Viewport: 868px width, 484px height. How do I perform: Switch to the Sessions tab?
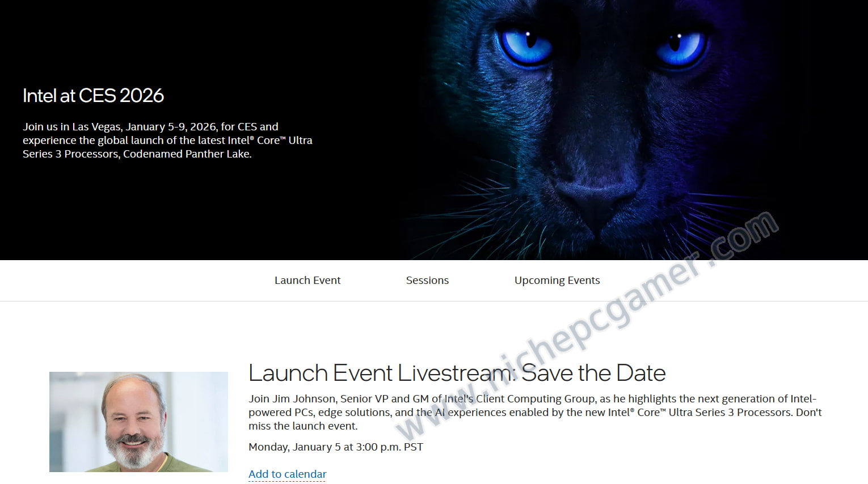tap(427, 280)
